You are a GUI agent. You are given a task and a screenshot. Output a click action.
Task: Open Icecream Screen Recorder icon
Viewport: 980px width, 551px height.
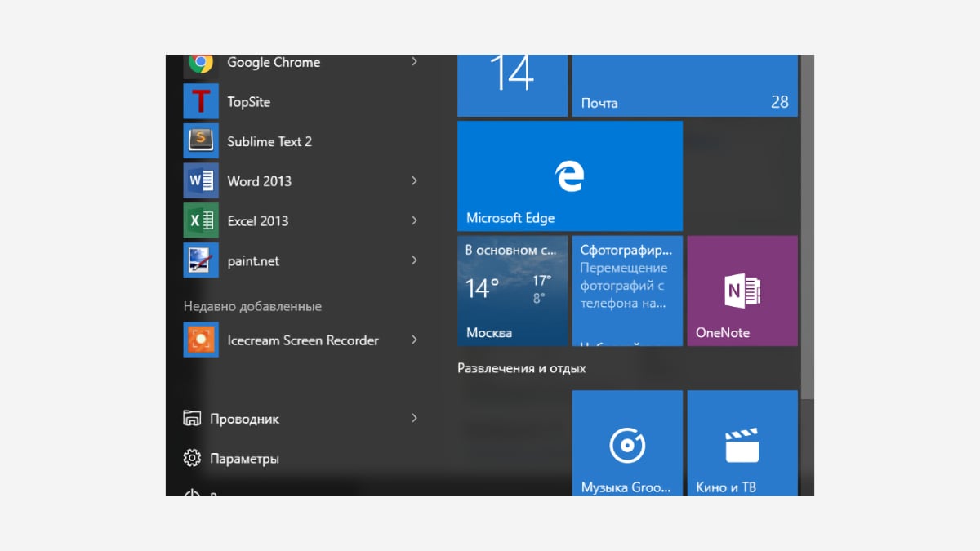coord(201,340)
